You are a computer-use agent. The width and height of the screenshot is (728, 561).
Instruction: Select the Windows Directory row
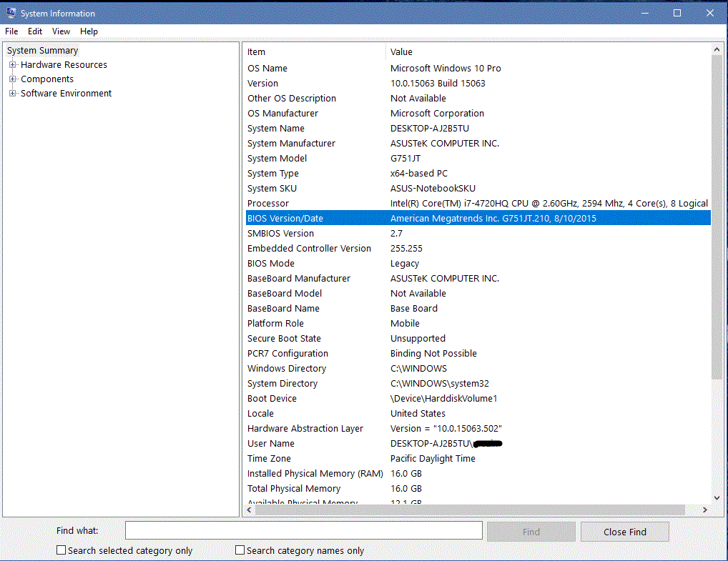coord(478,369)
